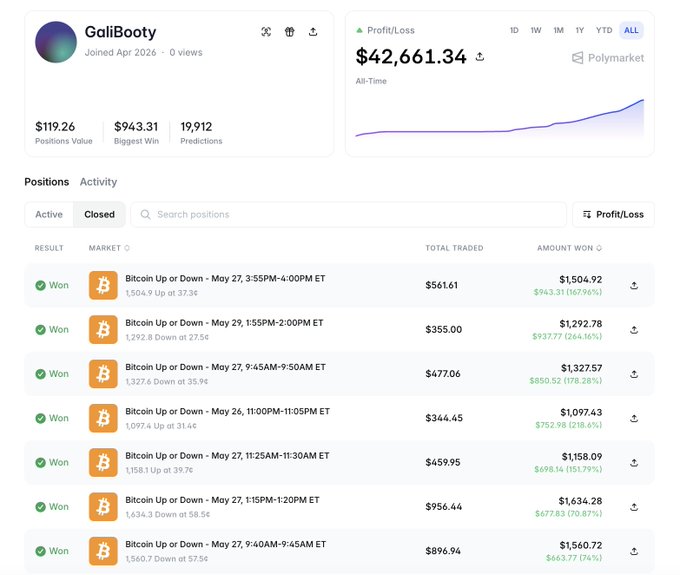Viewport: 680px width, 575px height.
Task: Open Bitcoin Up or Down May 27 1:15PM-1:20PM market
Action: tap(222, 500)
